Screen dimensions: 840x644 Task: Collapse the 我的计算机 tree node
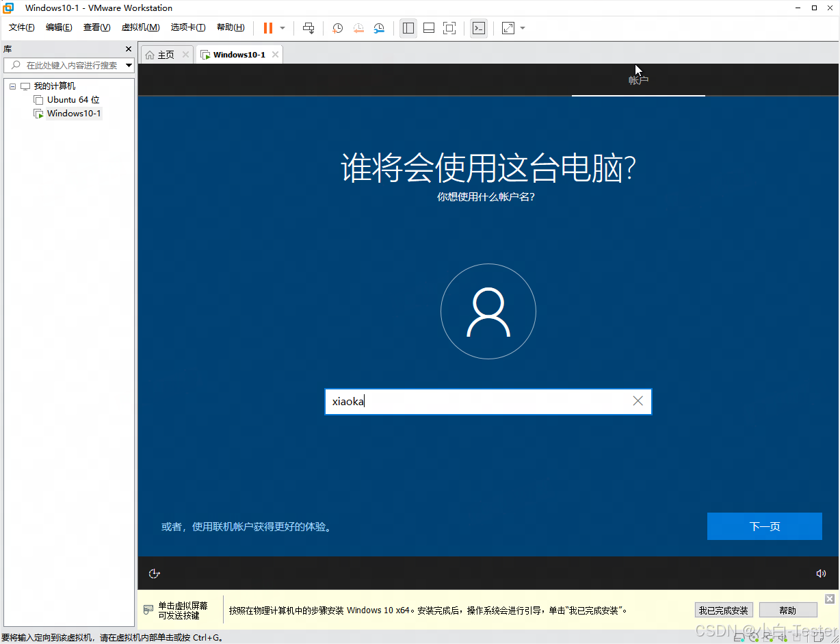(12, 86)
